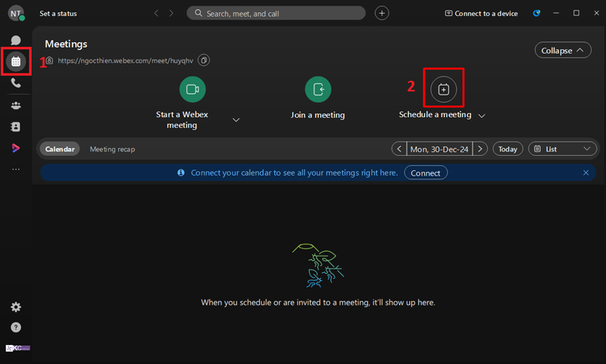The width and height of the screenshot is (606, 364).
Task: Click the Join a meeting label
Action: 317,115
